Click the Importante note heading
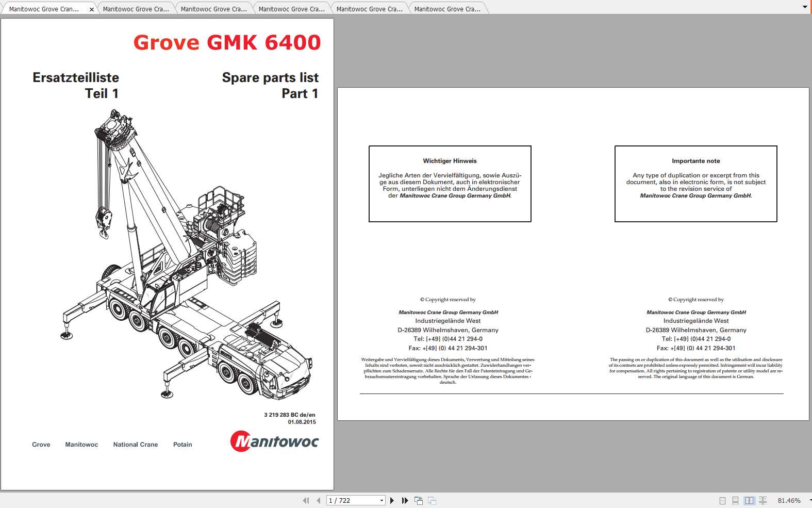Viewport: 812px width, 508px height. point(695,161)
